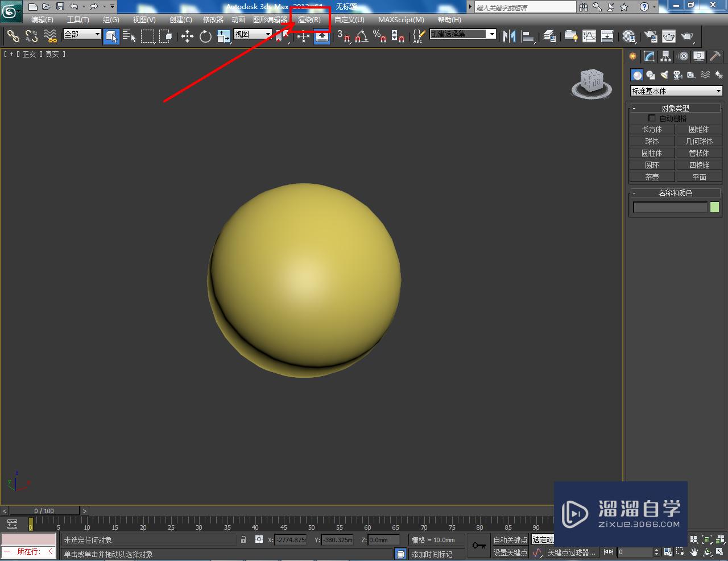Screen dimensions: 728x561
Task: Toggle the selection lock padlock
Action: pos(244,539)
